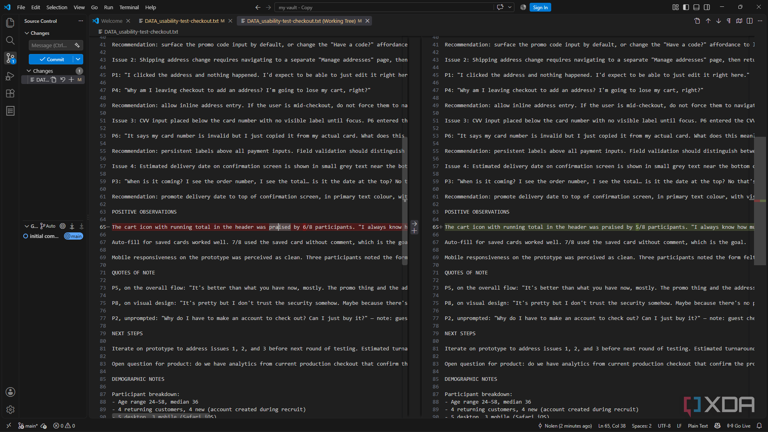Discard changes on the DAT... file row
768x432 pixels.
tap(63, 79)
